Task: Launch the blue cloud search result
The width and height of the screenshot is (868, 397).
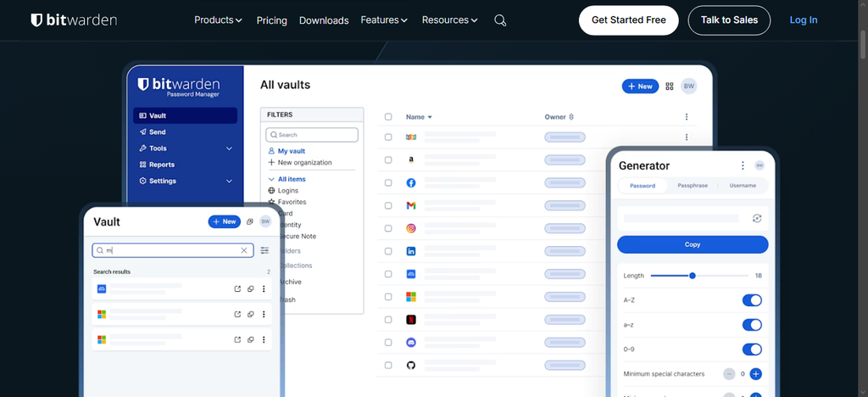Action: (x=237, y=289)
